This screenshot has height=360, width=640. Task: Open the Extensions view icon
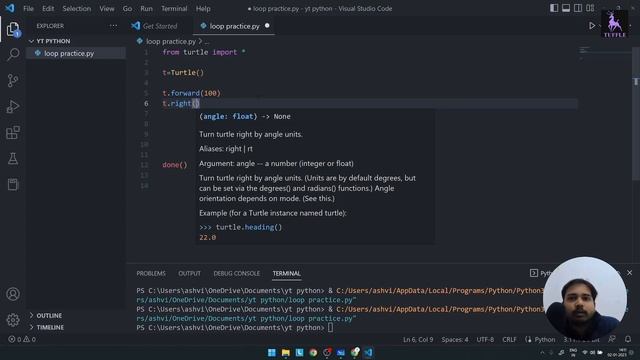pos(13,133)
